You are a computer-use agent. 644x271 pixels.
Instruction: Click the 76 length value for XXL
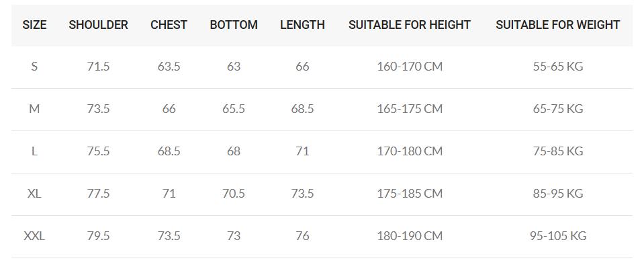(302, 236)
